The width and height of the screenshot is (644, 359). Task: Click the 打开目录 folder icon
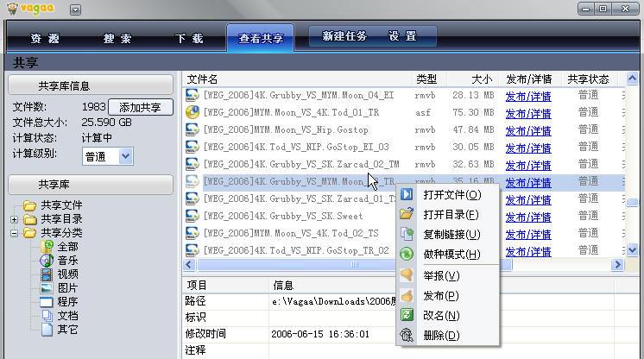[x=407, y=215]
